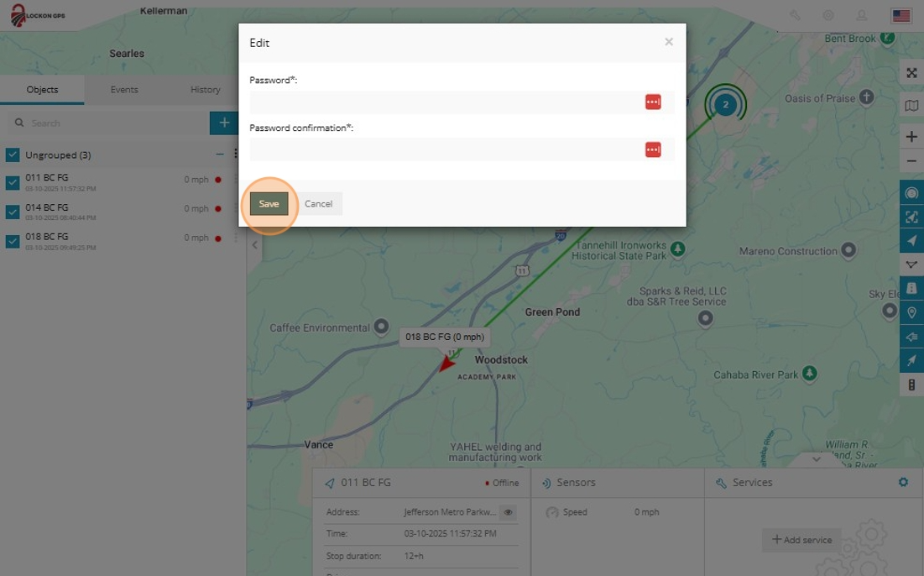This screenshot has width=924, height=576.
Task: Click Tannehill Ironworks park marker
Action: (x=677, y=249)
